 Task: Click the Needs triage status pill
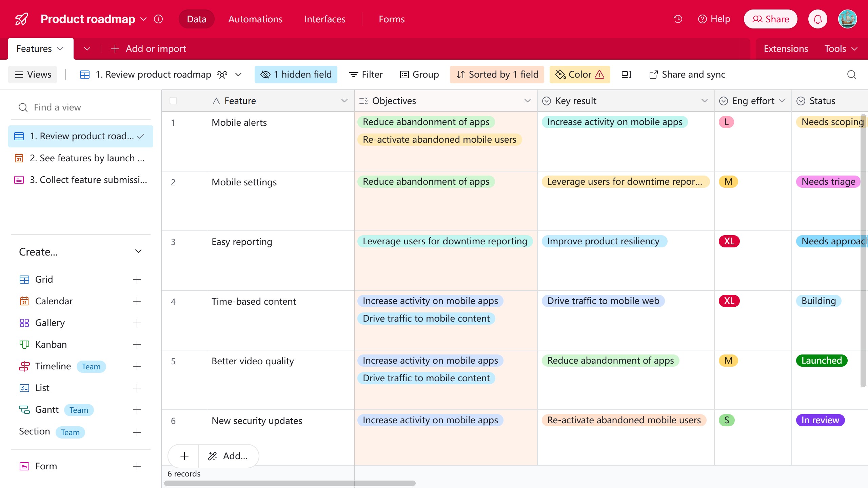(x=828, y=182)
